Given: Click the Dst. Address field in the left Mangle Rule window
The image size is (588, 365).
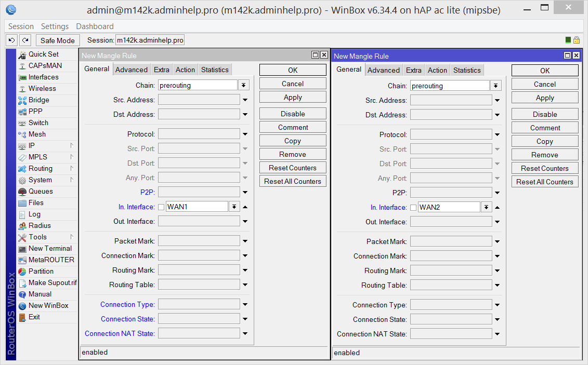Looking at the screenshot, I should click(x=199, y=114).
